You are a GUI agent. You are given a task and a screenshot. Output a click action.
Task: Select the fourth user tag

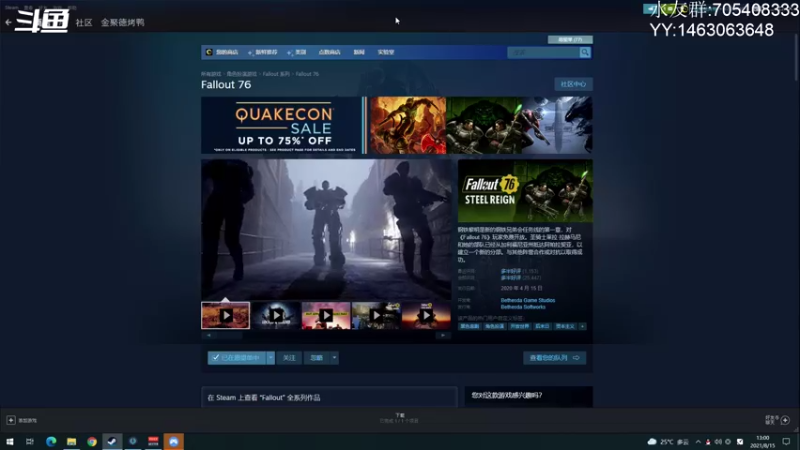[542, 327]
